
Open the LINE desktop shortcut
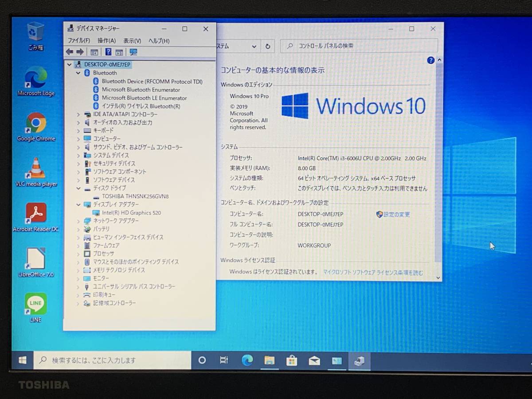point(35,308)
